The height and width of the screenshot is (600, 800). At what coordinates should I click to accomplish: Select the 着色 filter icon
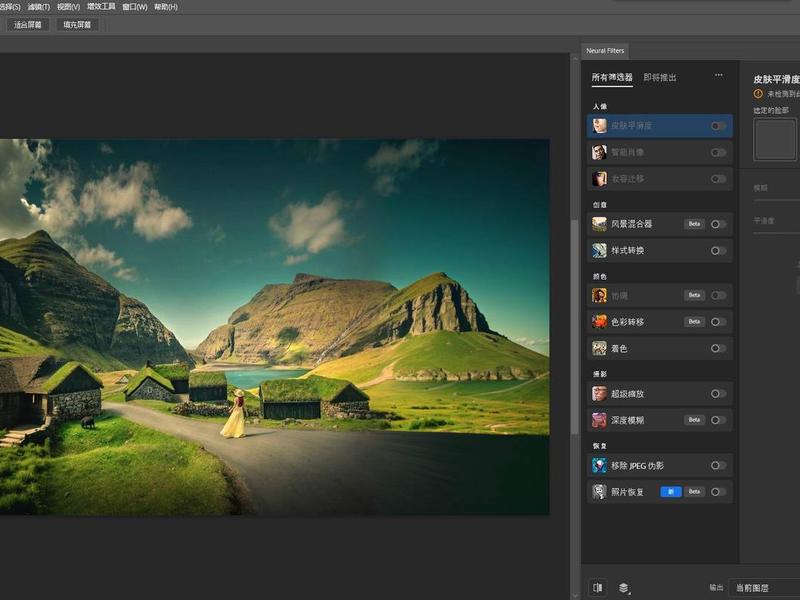point(599,348)
